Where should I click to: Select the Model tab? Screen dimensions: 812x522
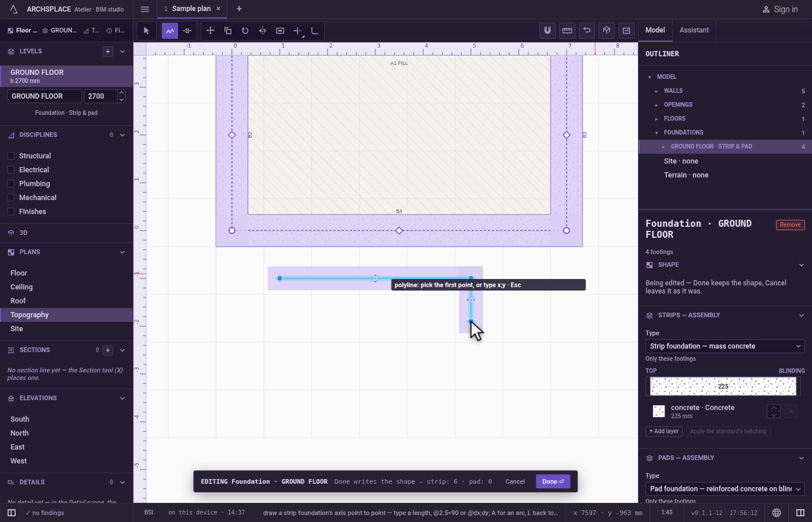click(655, 30)
